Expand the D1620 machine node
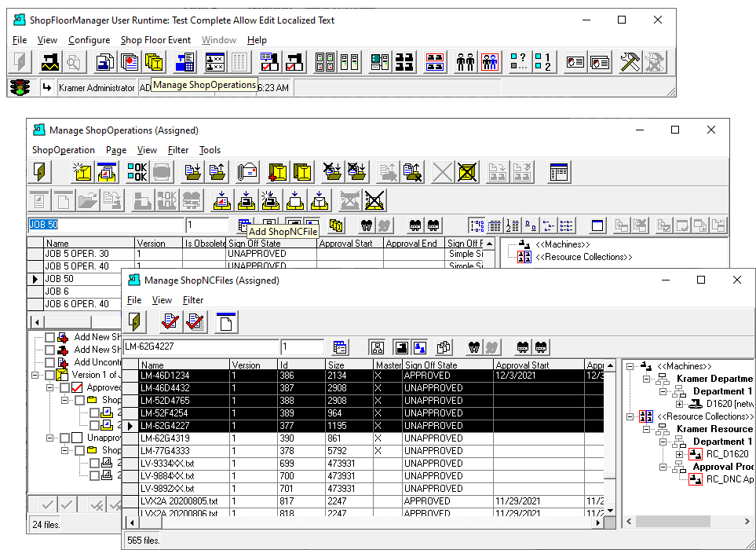Image resolution: width=756 pixels, height=550 pixels. click(x=679, y=404)
